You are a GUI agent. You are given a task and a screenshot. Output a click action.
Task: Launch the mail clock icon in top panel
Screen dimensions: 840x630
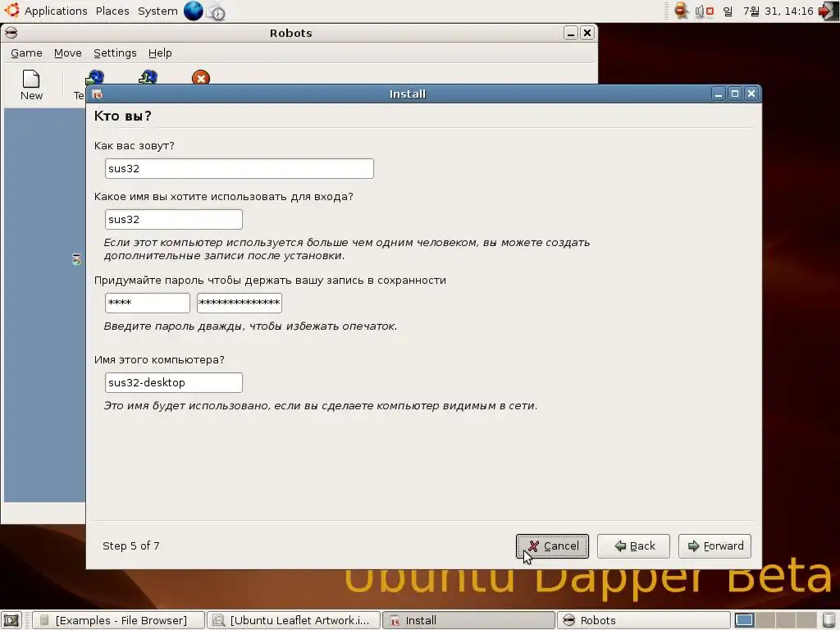pyautogui.click(x=217, y=11)
